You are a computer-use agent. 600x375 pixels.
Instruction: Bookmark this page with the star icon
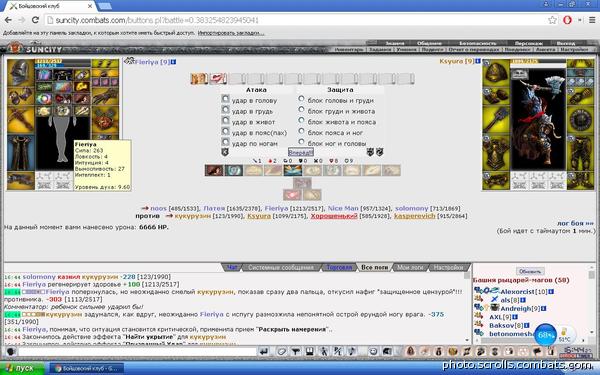coord(552,20)
